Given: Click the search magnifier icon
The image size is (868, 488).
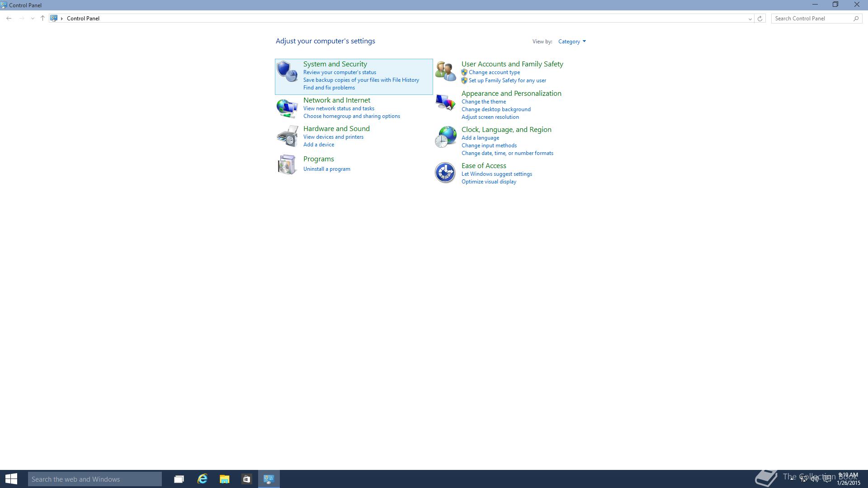Looking at the screenshot, I should 856,19.
